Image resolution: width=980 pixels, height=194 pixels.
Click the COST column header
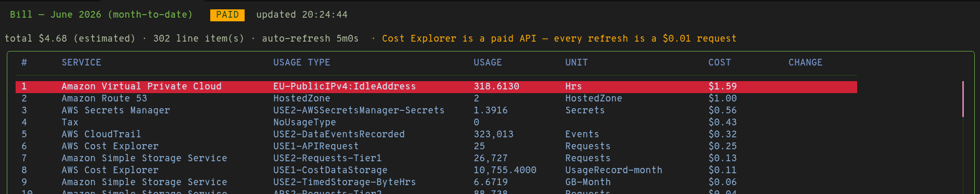point(720,62)
